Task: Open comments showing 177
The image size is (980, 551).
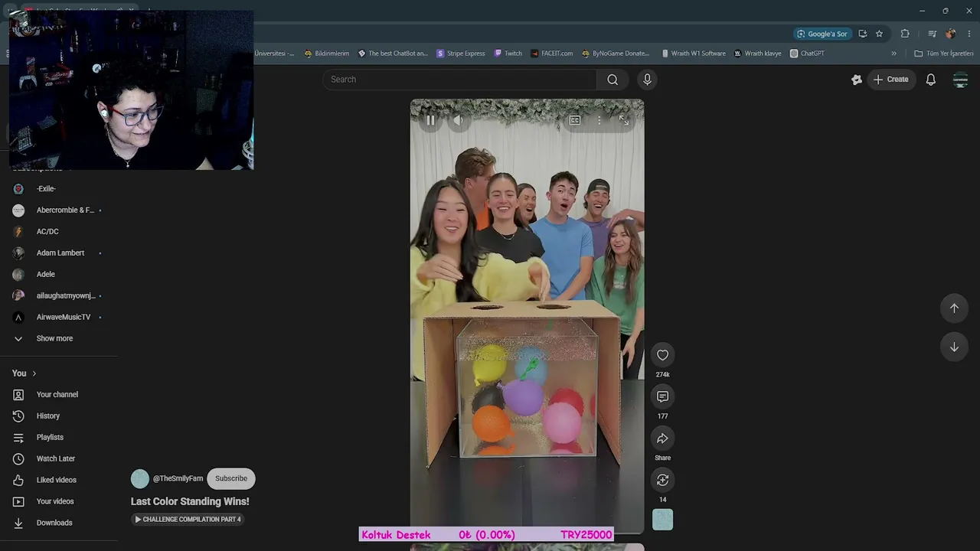Action: [x=662, y=396]
